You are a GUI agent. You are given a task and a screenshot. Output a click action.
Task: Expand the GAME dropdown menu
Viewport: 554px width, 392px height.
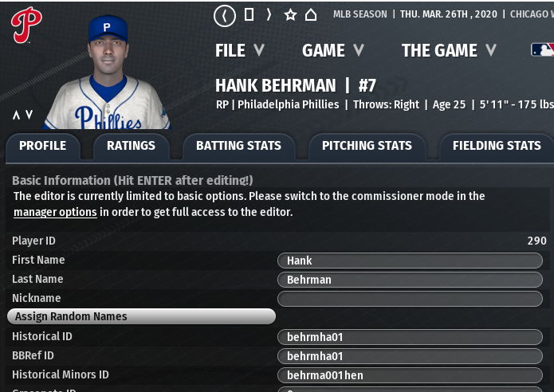pyautogui.click(x=332, y=50)
